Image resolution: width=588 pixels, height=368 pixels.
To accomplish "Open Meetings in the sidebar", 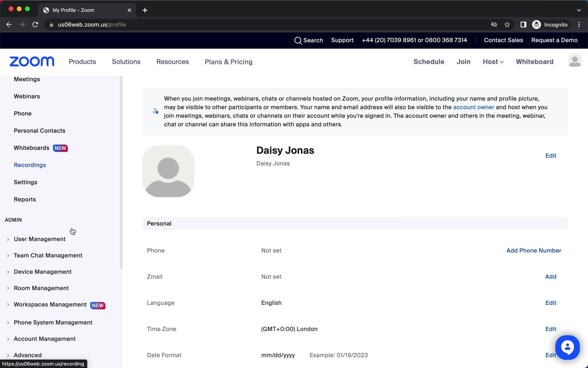I will pos(27,79).
